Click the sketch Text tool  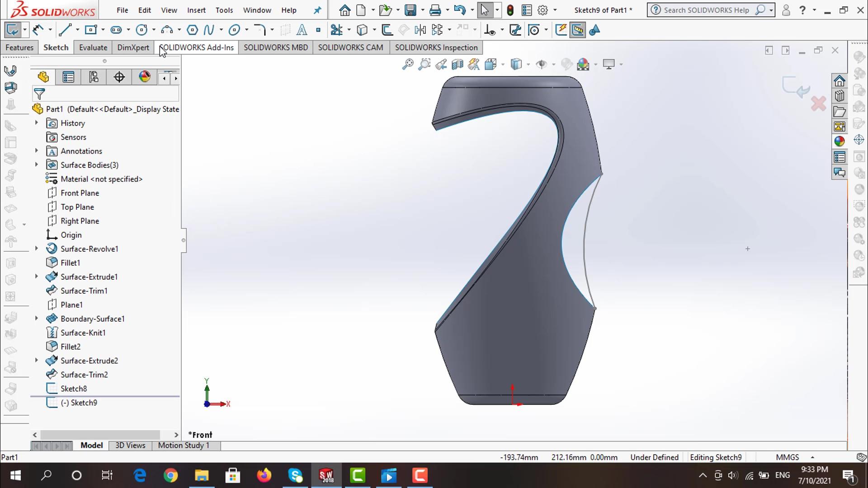click(302, 30)
